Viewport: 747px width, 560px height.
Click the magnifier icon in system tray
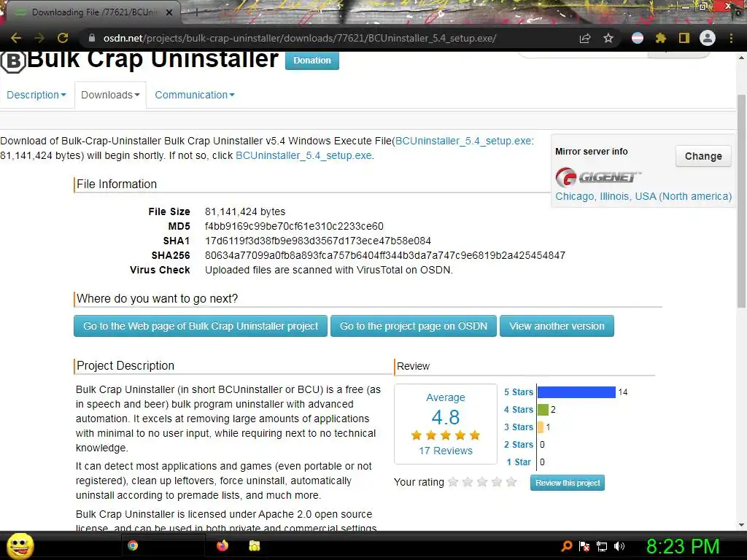coord(566,546)
